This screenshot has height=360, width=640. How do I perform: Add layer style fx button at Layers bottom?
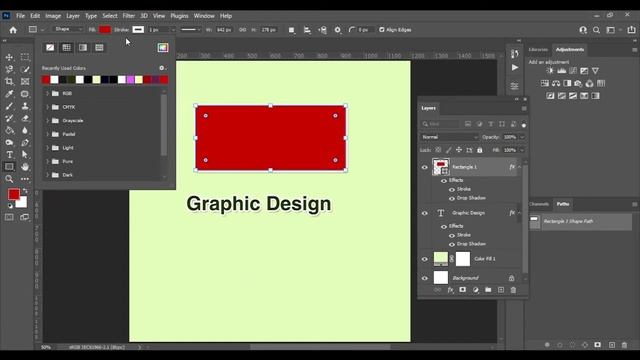point(450,290)
